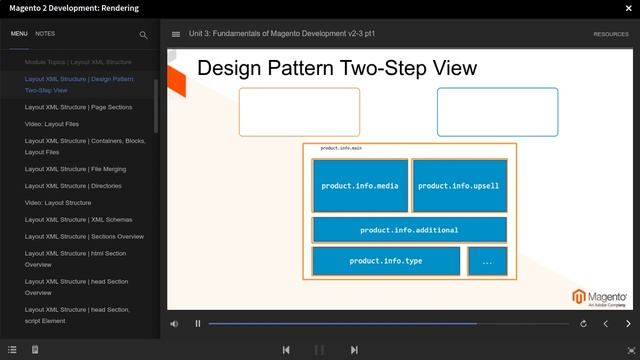This screenshot has width=640, height=360.
Task: Go to the previous slide arrow
Action: point(606,324)
